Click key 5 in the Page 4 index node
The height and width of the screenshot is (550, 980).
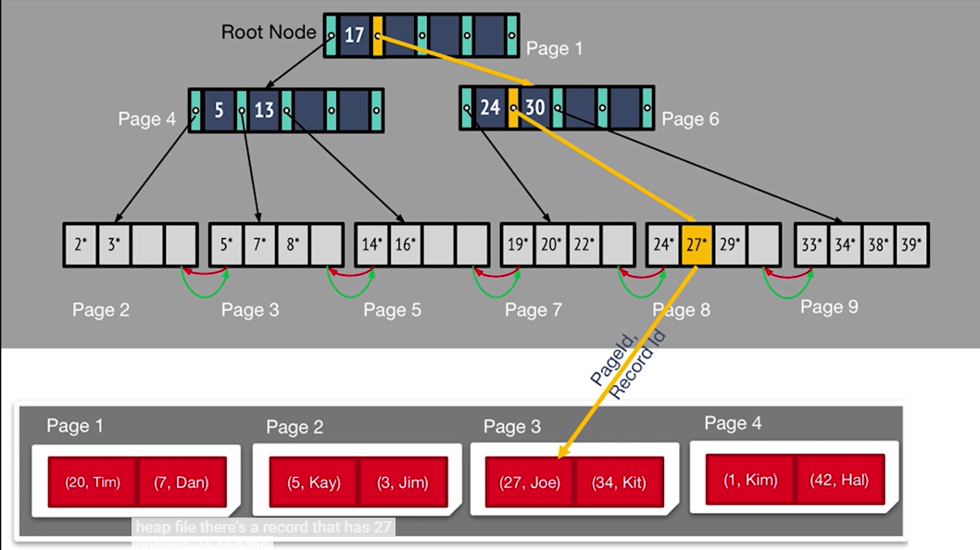[x=219, y=110]
